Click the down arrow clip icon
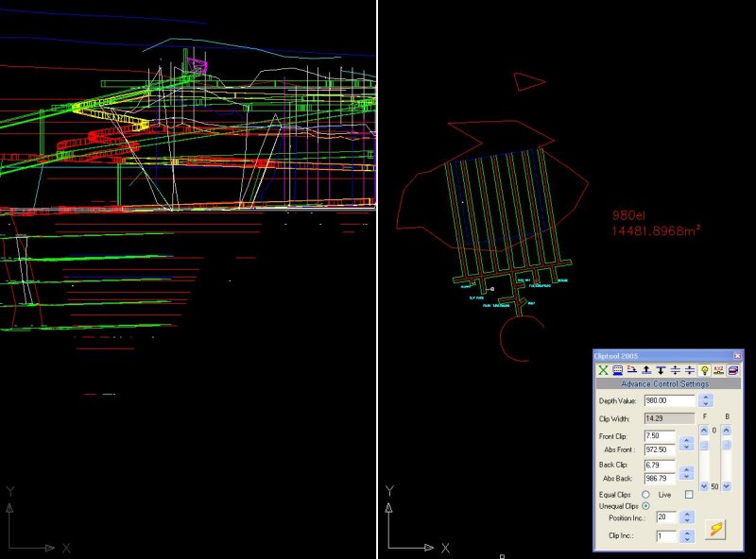Viewport: 756px width, 559px height. tap(661, 370)
